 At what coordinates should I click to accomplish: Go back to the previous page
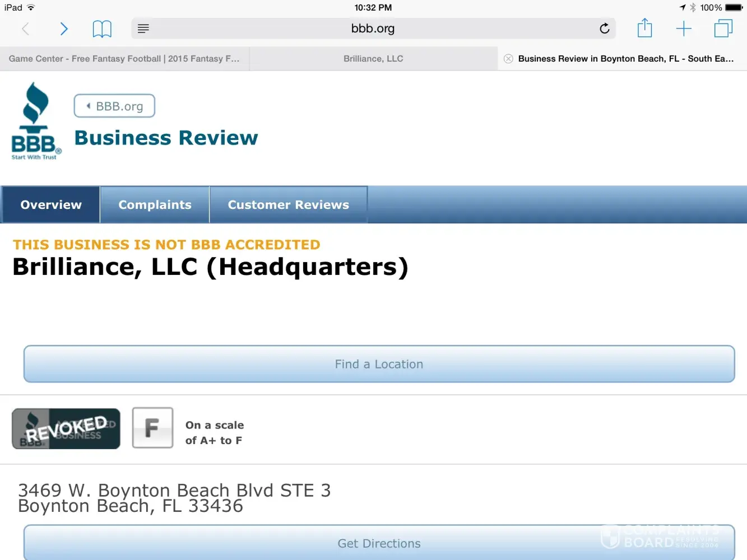[x=25, y=29]
